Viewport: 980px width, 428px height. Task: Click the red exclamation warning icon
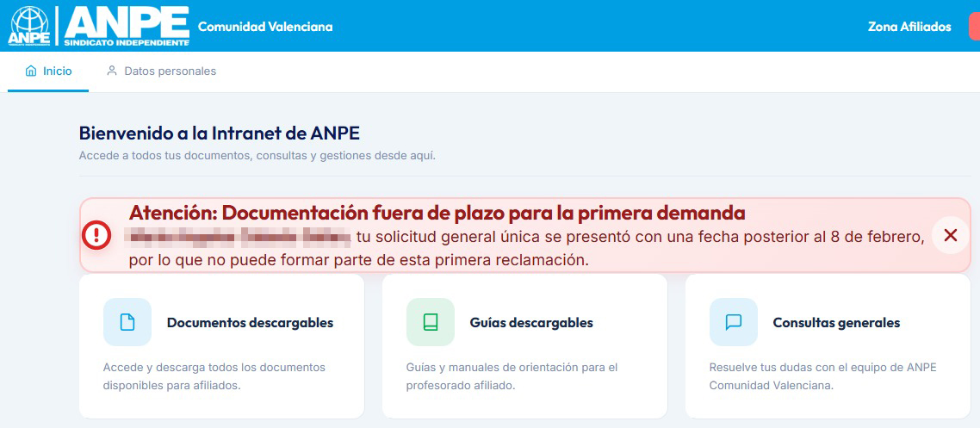[x=96, y=235]
